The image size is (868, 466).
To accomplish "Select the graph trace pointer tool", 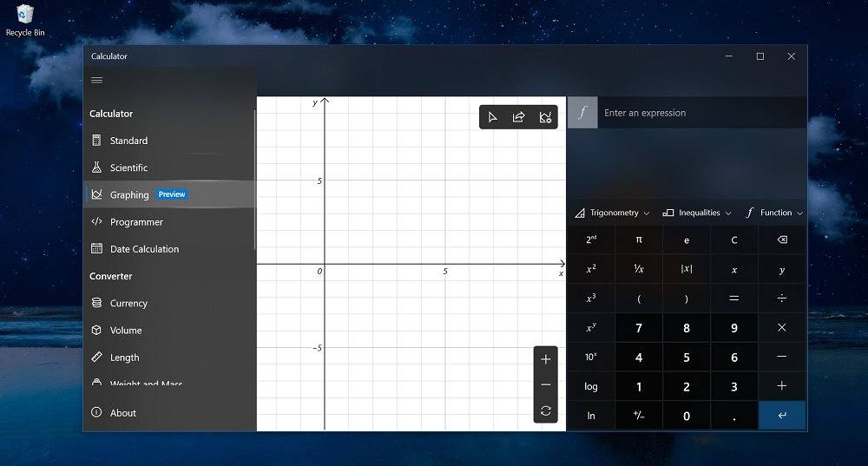I will (x=492, y=117).
